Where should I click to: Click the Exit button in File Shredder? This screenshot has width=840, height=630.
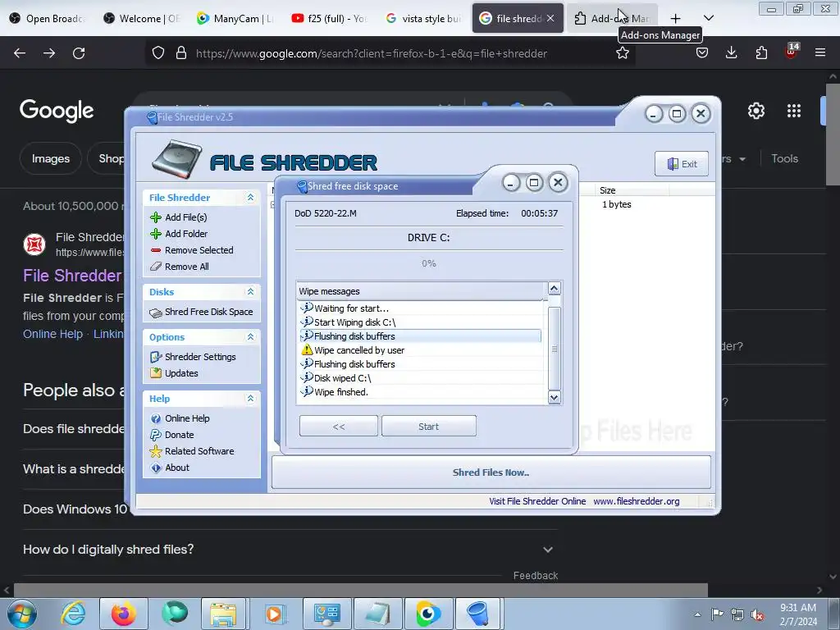[682, 164]
